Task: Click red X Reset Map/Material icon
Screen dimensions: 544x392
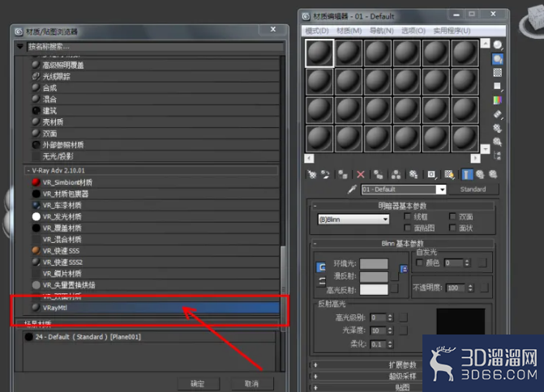Action: tap(361, 175)
